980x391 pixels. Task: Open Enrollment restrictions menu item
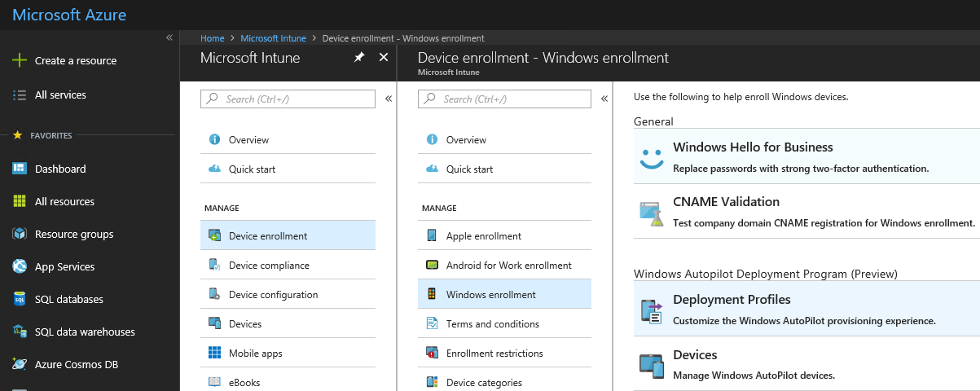[x=494, y=353]
